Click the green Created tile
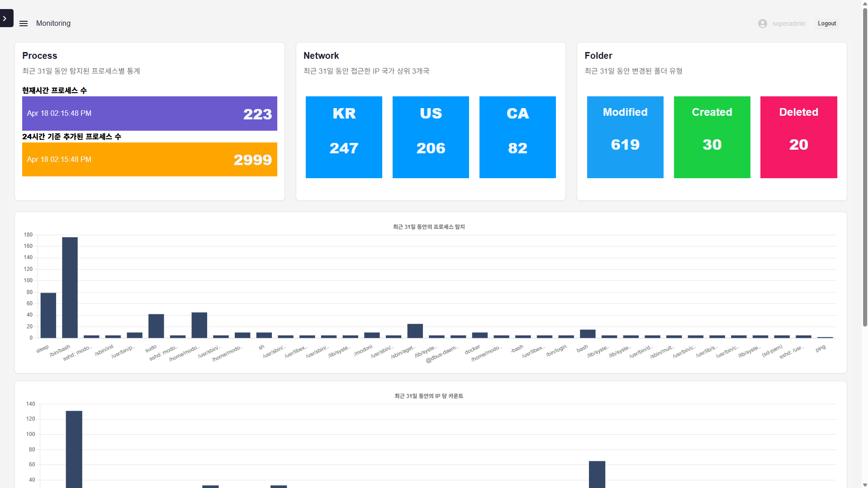The width and height of the screenshot is (868, 488). pos(711,137)
